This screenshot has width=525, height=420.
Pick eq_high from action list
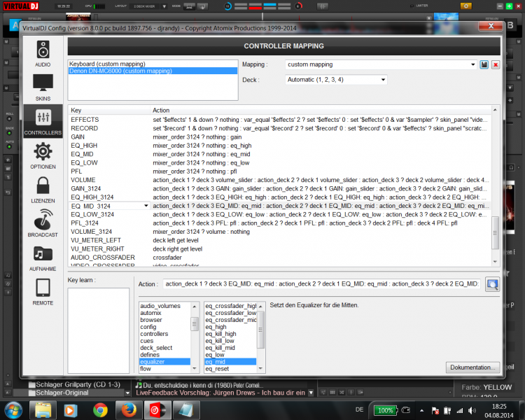[230, 327]
